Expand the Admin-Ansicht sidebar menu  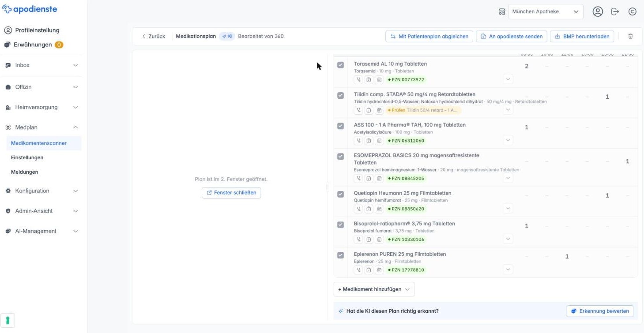[41, 211]
